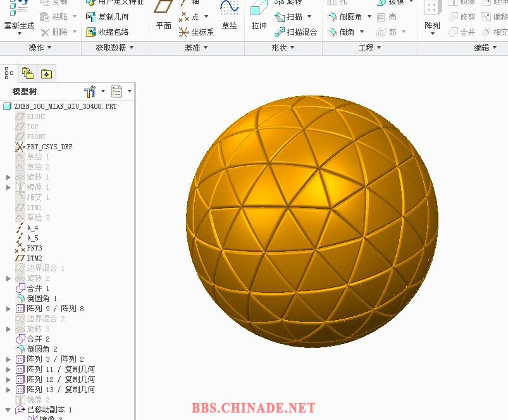Select the TOP datum plane
The image size is (508, 420).
[x=27, y=127]
